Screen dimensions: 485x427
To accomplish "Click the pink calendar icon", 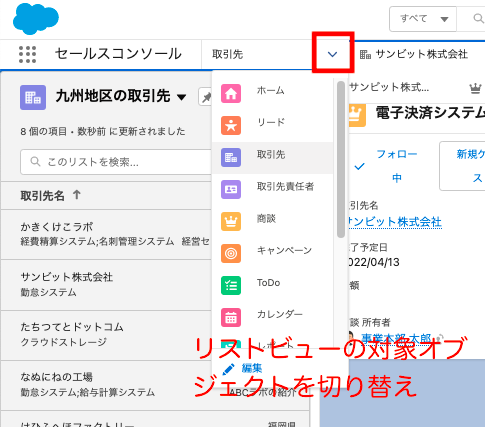I will tap(231, 317).
